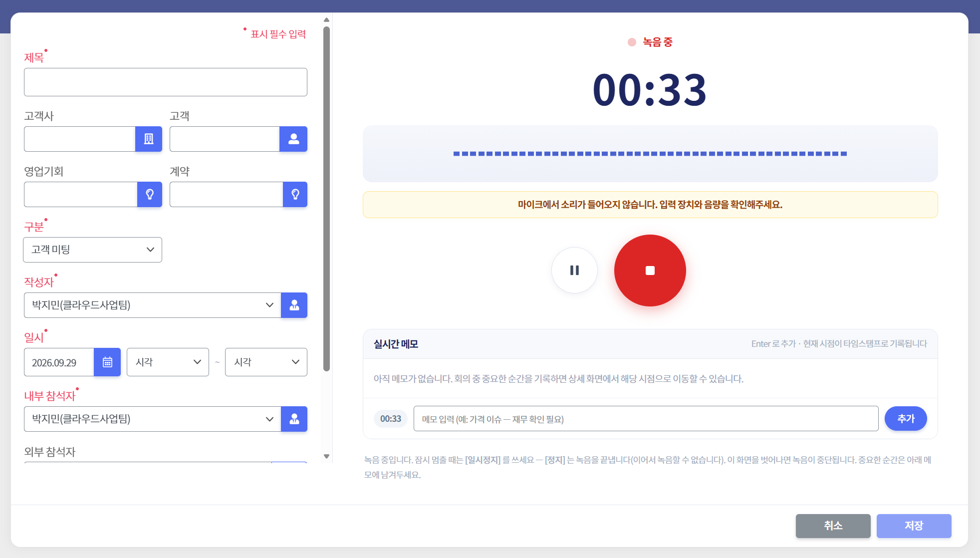980x558 pixels.
Task: Open user picker icon next to 작성자
Action: [294, 305]
